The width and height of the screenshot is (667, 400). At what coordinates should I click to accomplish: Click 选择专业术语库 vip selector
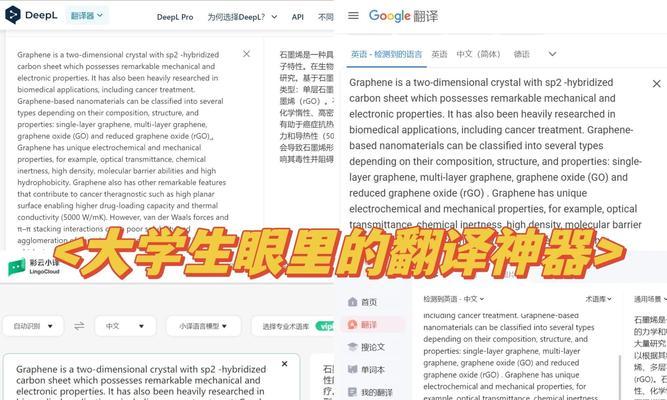click(x=293, y=326)
